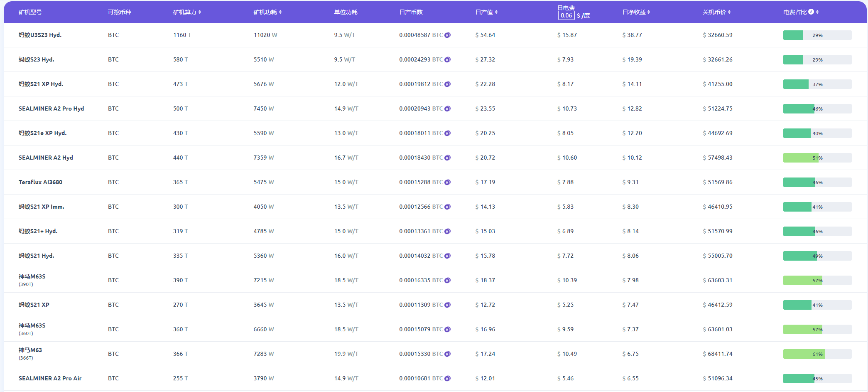
Task: Click the BTC coin icon in SEALMINER A2 Pro Hyd row
Action: (x=447, y=109)
